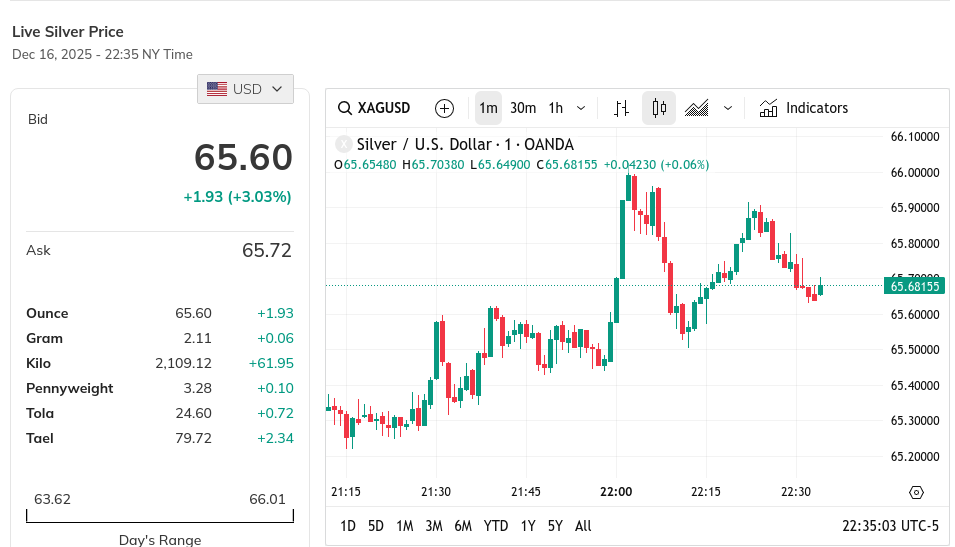This screenshot has width=955, height=547.
Task: Switch to the 30m interval
Action: (x=523, y=108)
